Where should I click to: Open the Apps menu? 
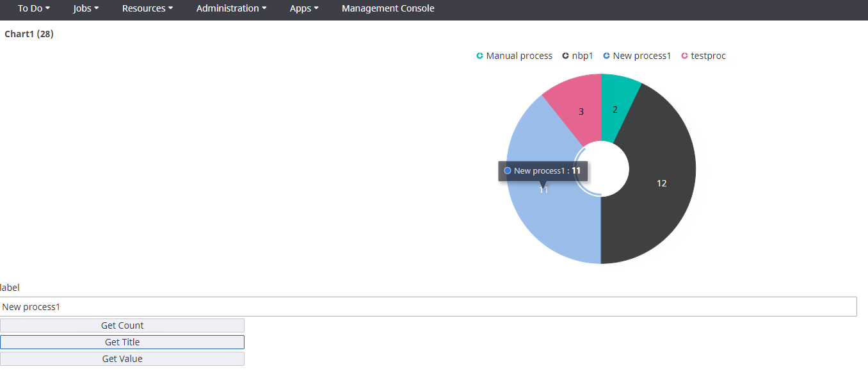(304, 9)
